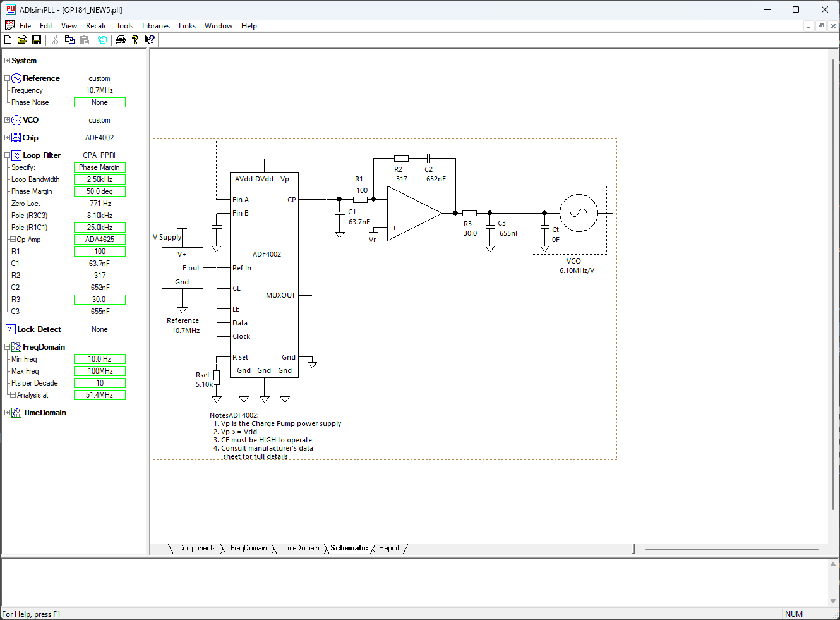Screen dimensions: 840x620
Task: Click the Phase Margin 50.0 deg field
Action: 100,191
